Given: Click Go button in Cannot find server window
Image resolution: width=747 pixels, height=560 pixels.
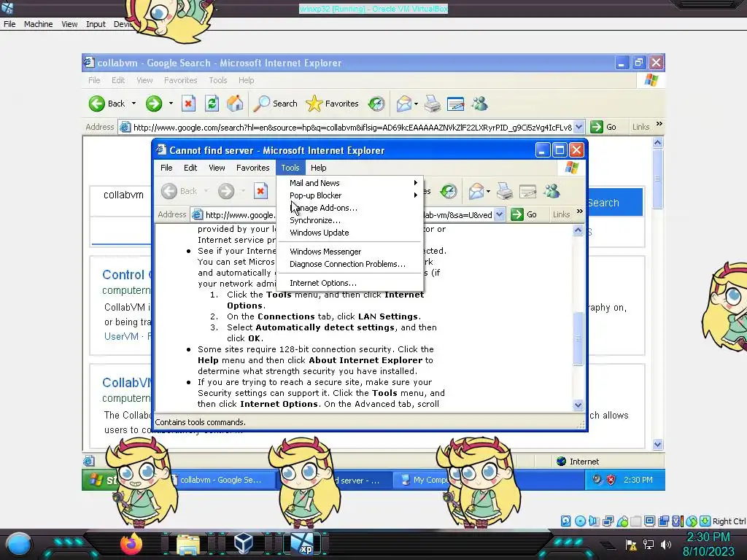Looking at the screenshot, I should [x=524, y=214].
